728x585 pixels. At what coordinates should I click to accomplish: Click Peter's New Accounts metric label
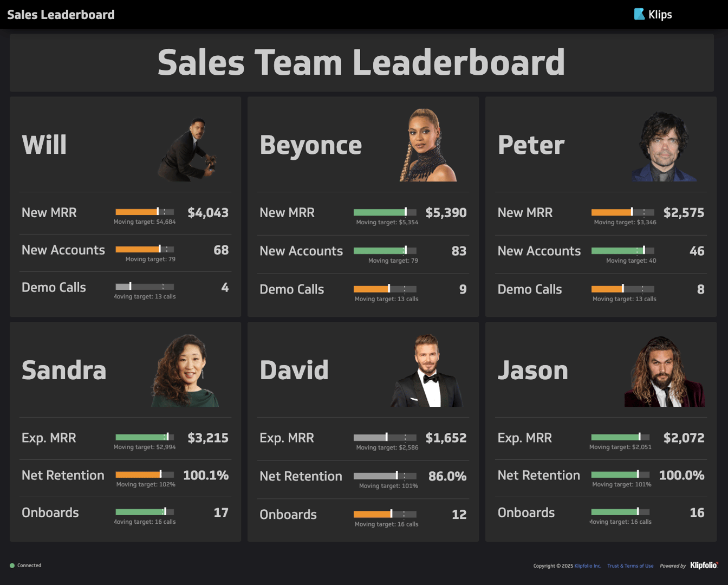pos(539,251)
